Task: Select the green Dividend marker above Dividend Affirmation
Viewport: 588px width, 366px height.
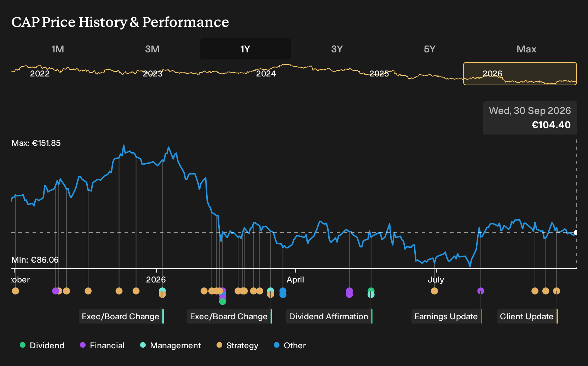Action: 371,291
